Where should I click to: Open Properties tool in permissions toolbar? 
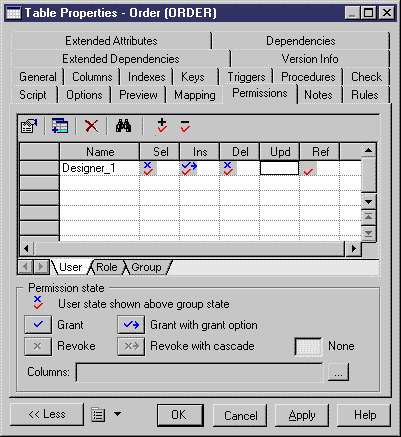29,126
